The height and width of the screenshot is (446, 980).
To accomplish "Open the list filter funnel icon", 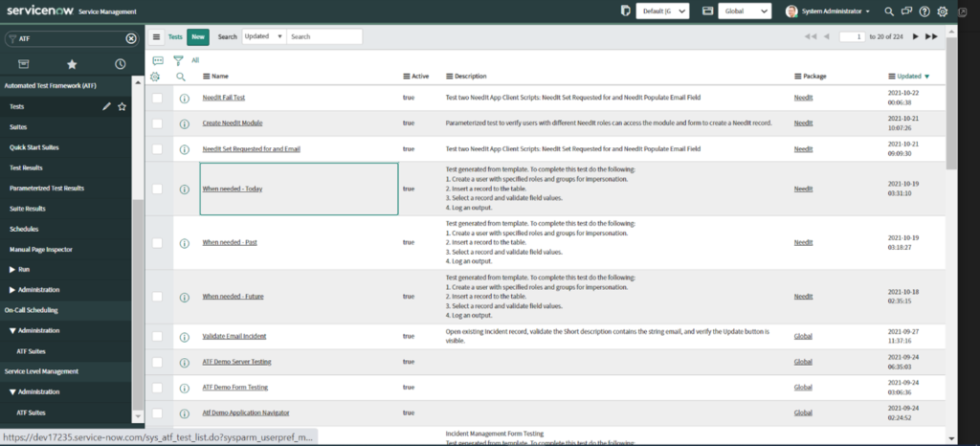I will tap(178, 60).
